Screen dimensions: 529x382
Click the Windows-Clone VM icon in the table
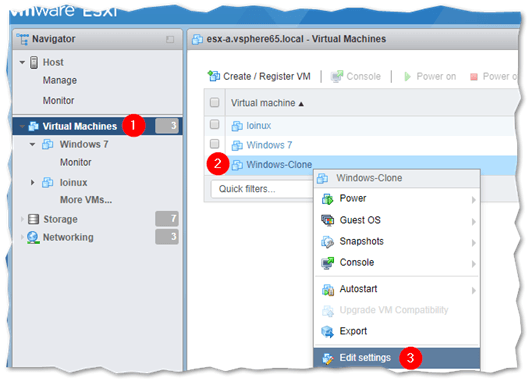237,165
